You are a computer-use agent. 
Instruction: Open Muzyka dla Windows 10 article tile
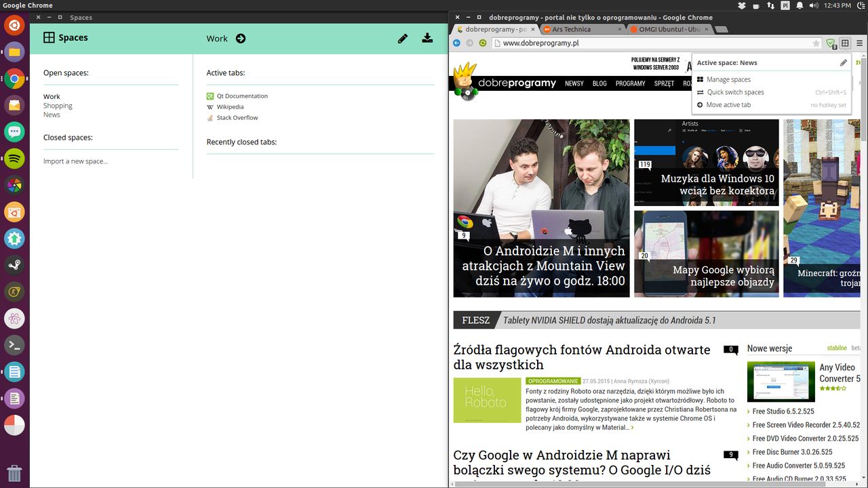[707, 163]
